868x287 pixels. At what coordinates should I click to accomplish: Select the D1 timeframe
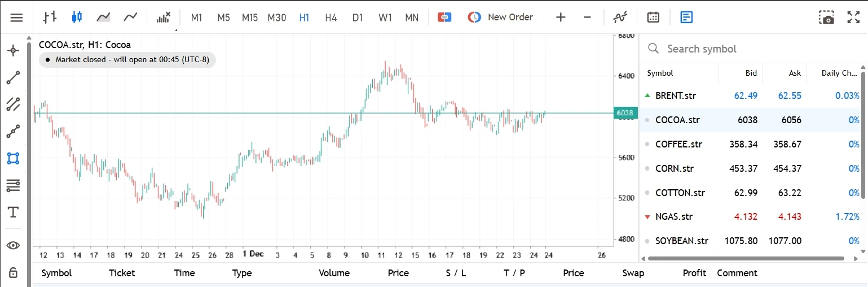click(x=358, y=18)
